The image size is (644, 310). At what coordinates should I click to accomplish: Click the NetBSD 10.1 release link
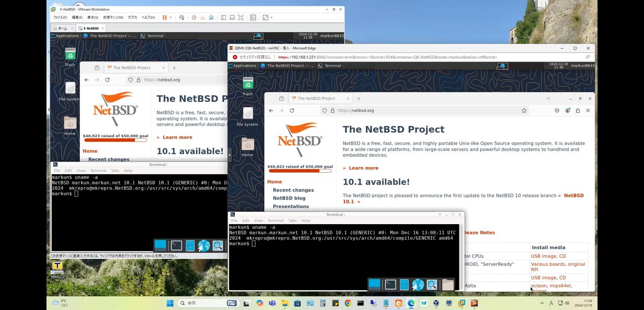pyautogui.click(x=574, y=196)
